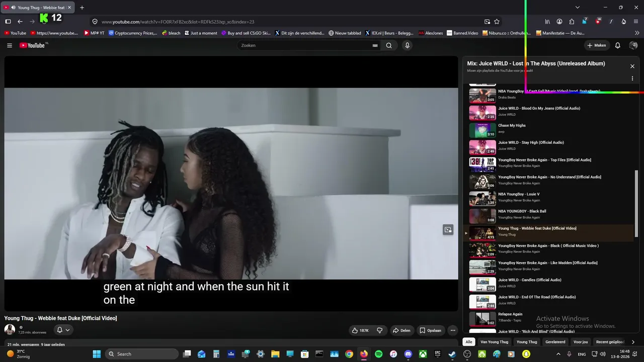Open the on-screen keyboard in search box
This screenshot has width=644, height=362.
375,45
